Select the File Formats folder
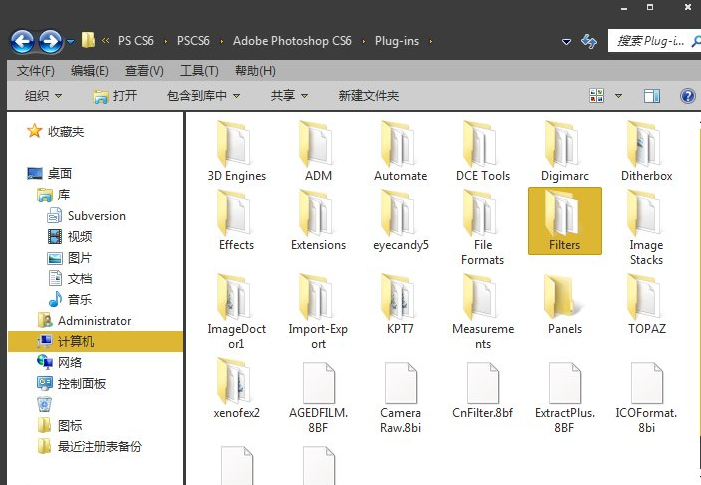Screen dimensions: 701x485 point(483,228)
